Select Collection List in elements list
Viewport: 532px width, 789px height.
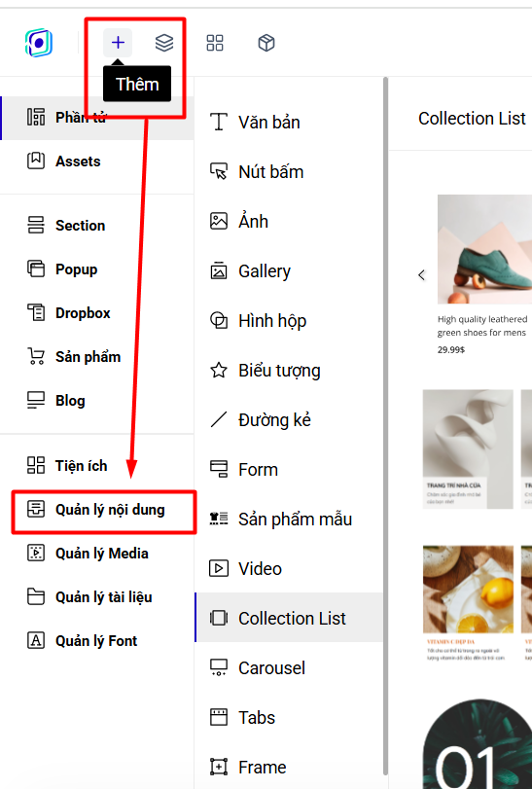[x=288, y=618]
